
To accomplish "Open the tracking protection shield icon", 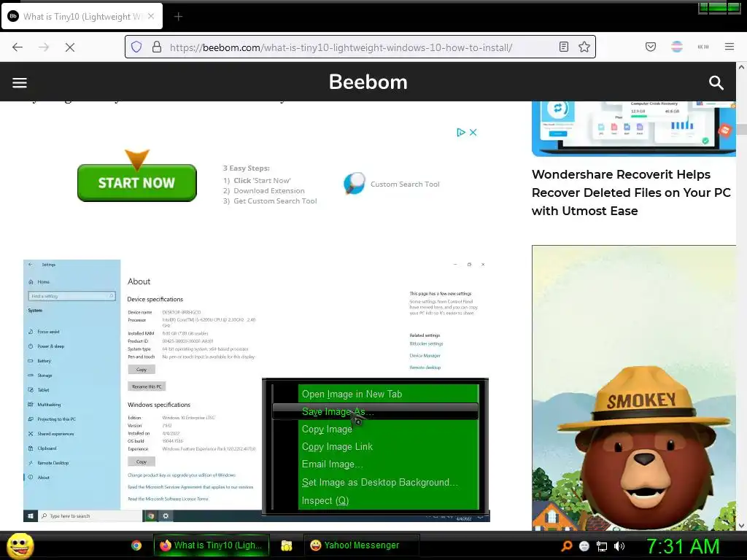I will click(x=136, y=47).
